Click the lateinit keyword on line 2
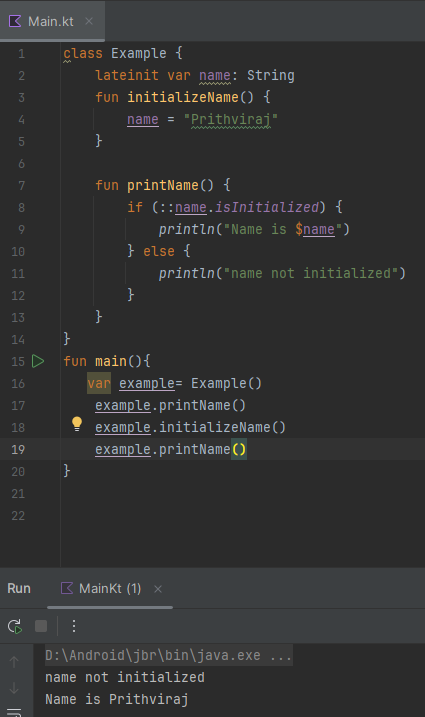 (127, 75)
